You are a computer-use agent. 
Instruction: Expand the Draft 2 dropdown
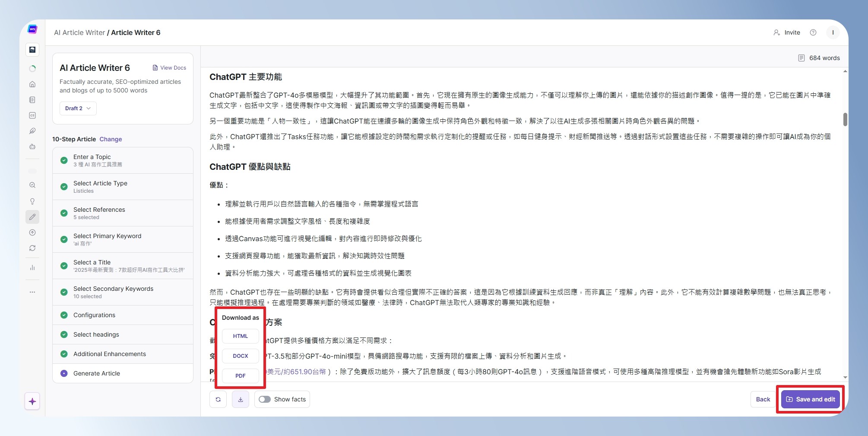pyautogui.click(x=78, y=108)
